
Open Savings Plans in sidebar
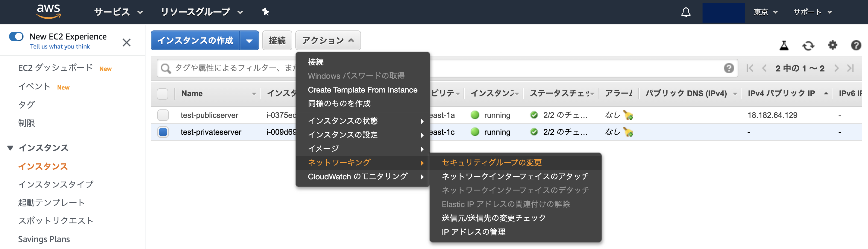(44, 239)
